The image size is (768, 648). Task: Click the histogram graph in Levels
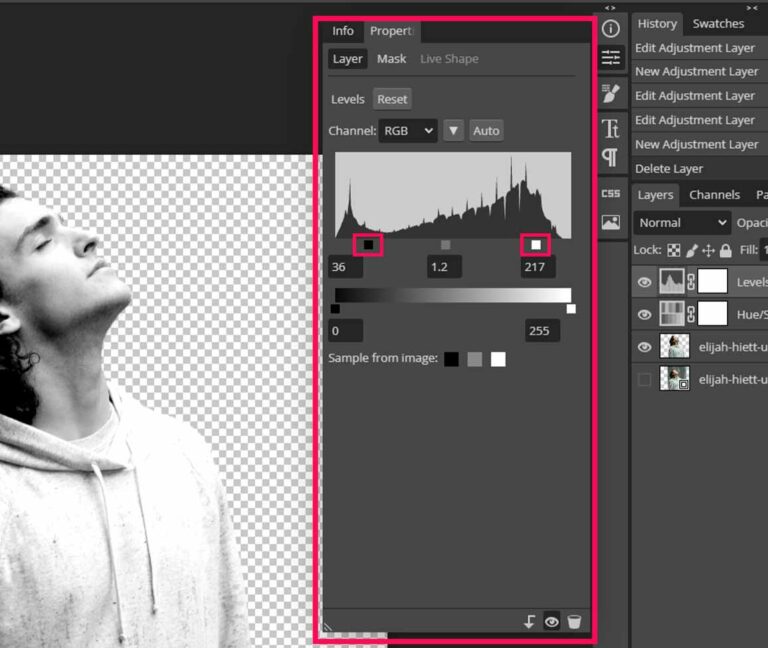pyautogui.click(x=453, y=195)
